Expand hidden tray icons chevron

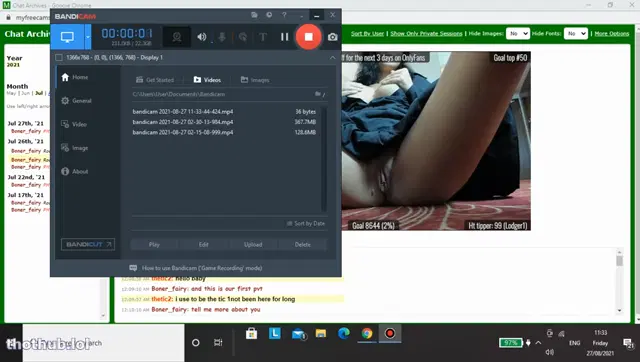[538, 343]
